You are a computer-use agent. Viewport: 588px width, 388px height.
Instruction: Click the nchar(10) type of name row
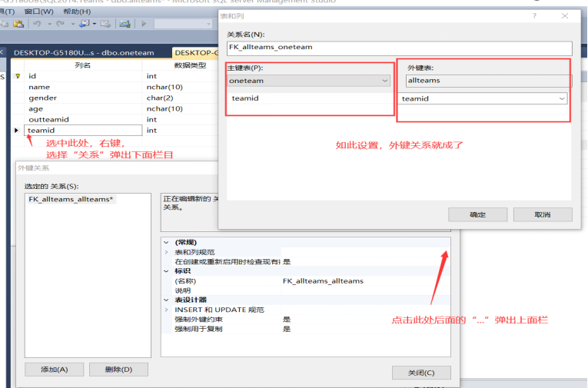pyautogui.click(x=181, y=87)
